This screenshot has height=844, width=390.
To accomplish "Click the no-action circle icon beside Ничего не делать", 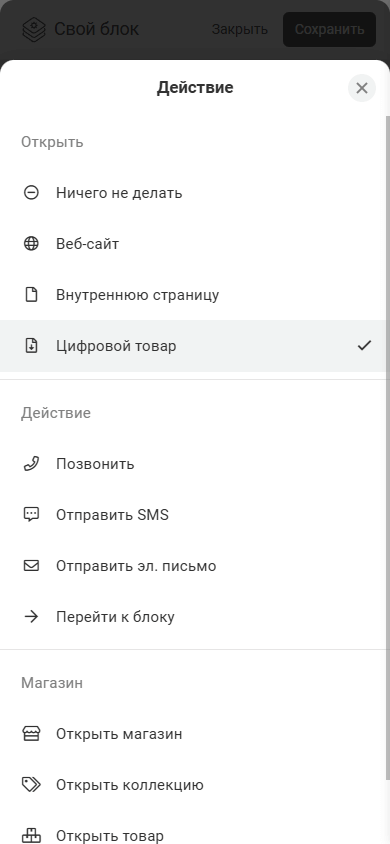I will (x=31, y=193).
